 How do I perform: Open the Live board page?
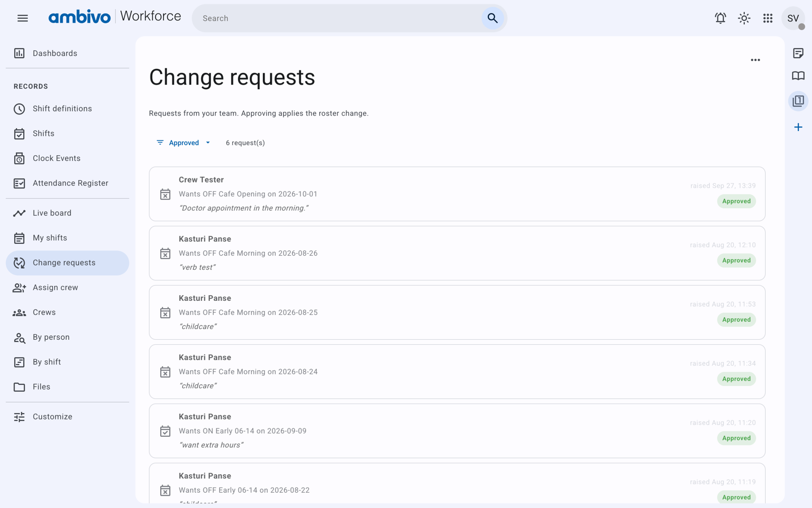[x=67, y=213]
